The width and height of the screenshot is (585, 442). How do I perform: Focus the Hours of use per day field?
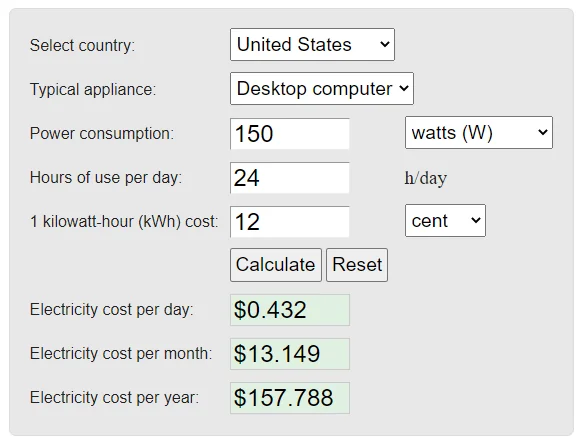coord(290,178)
